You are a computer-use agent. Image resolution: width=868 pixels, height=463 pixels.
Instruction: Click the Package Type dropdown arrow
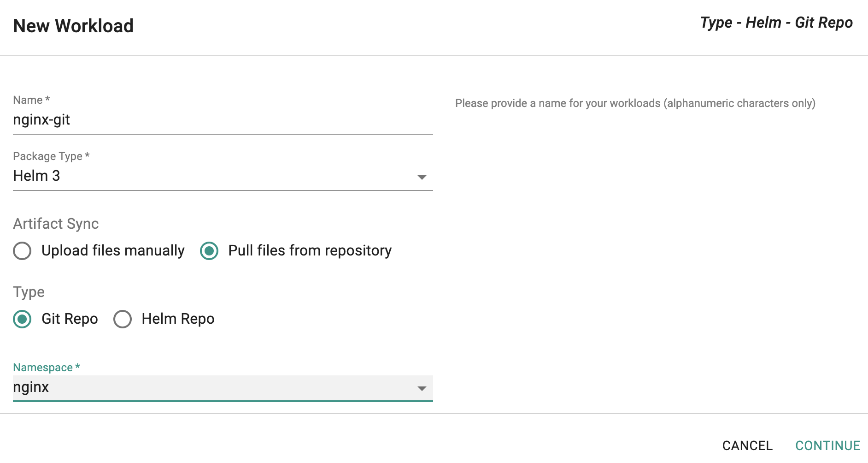pyautogui.click(x=422, y=178)
